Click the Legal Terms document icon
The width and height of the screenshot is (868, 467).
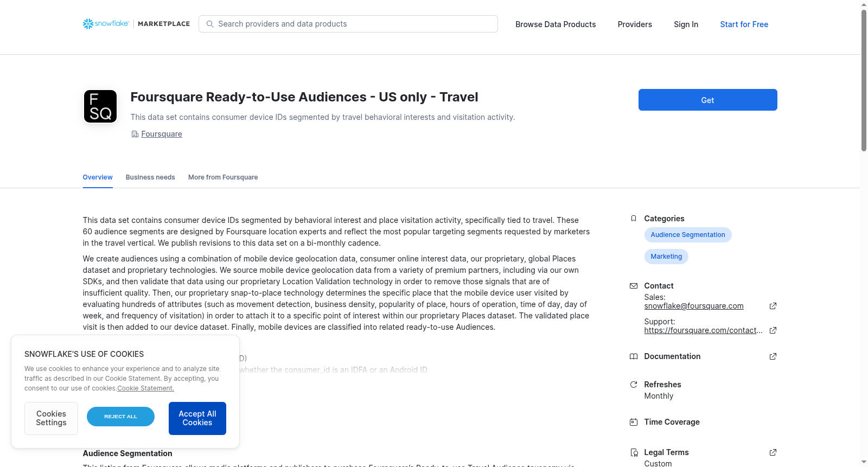[x=633, y=452]
